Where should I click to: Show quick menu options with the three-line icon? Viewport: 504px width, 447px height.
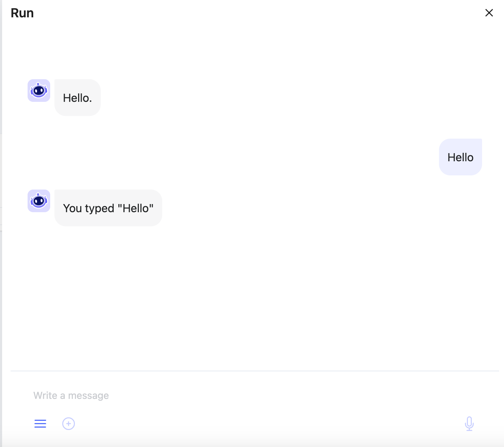40,424
